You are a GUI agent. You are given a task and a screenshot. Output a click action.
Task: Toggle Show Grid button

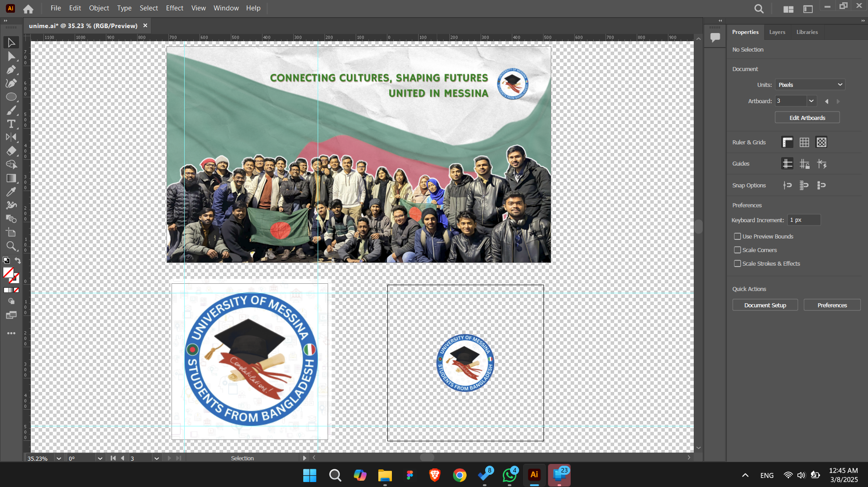point(804,142)
